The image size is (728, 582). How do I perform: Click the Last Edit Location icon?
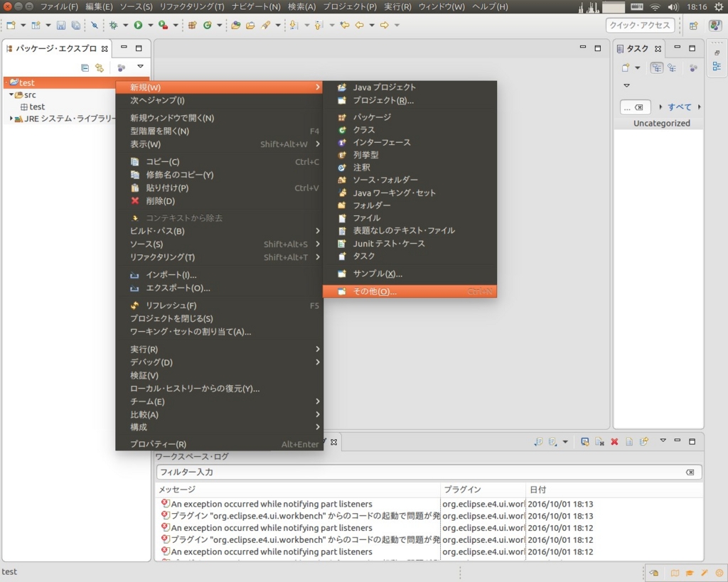click(345, 26)
